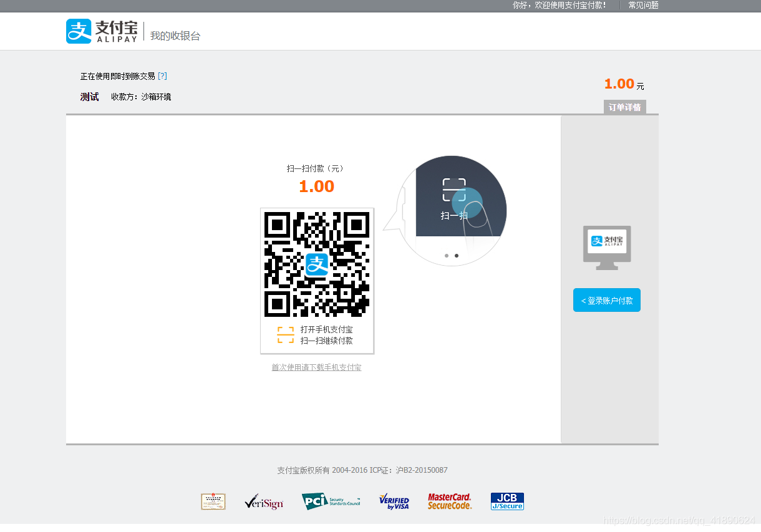This screenshot has width=761, height=532.
Task: Click the Alipay logo inside the QR code
Action: tap(317, 264)
